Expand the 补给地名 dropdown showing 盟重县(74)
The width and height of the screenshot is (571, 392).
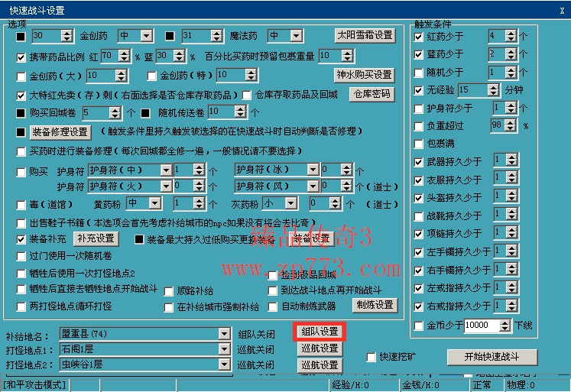coord(223,334)
